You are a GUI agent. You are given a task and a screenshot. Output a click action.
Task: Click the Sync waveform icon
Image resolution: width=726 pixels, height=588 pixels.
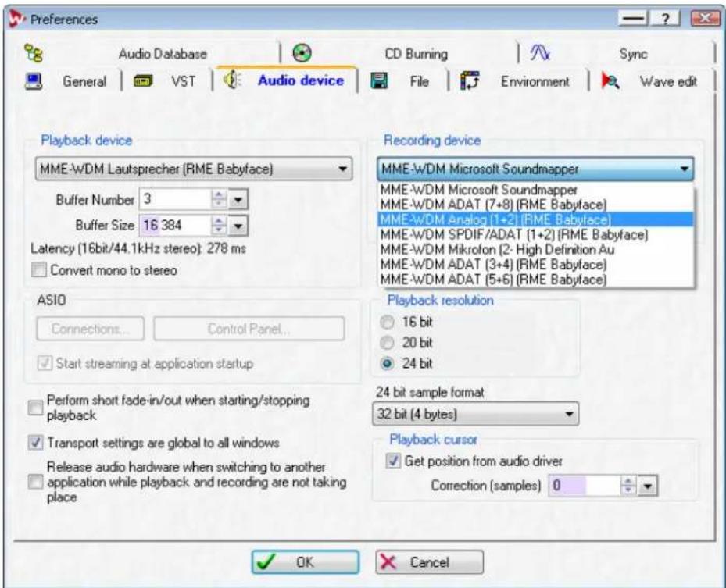click(540, 53)
